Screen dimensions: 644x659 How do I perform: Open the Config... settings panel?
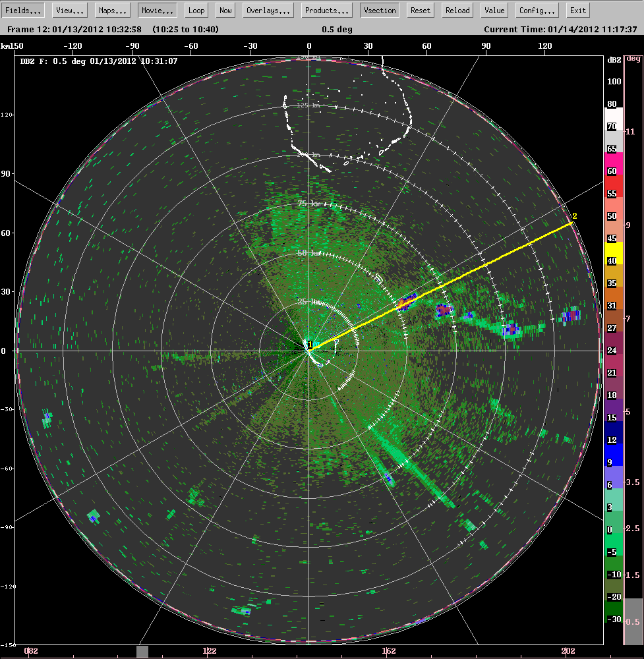(x=539, y=11)
